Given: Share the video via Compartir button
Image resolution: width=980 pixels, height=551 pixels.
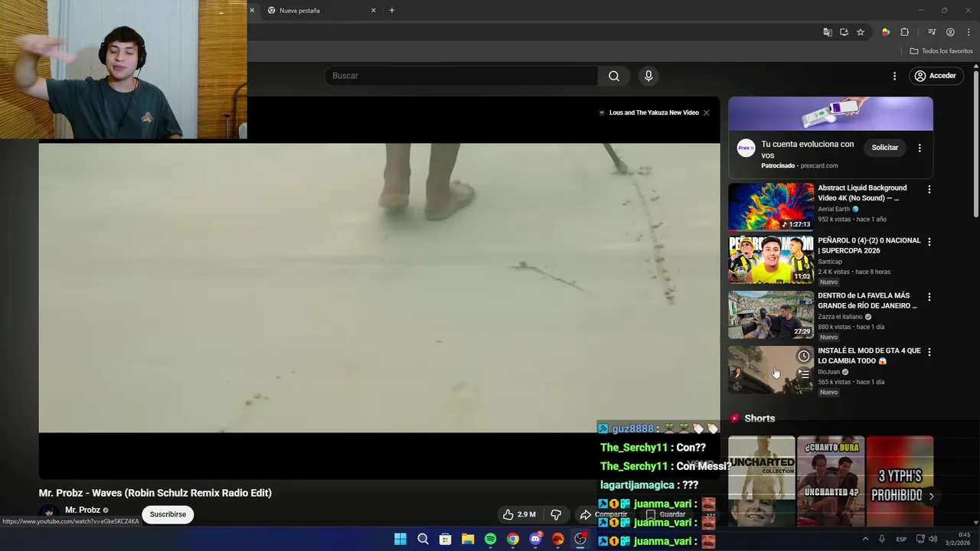Looking at the screenshot, I should pyautogui.click(x=603, y=514).
